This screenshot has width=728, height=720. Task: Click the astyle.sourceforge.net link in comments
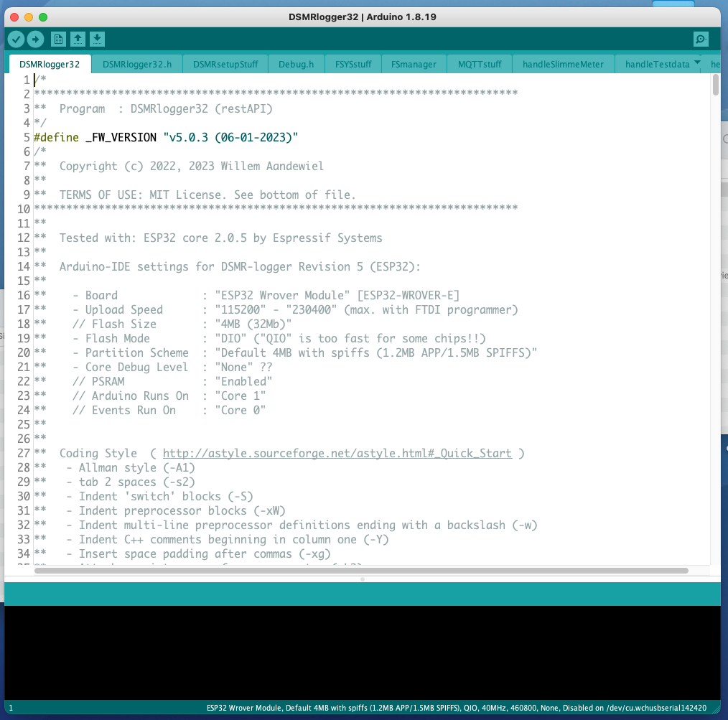[x=337, y=453]
